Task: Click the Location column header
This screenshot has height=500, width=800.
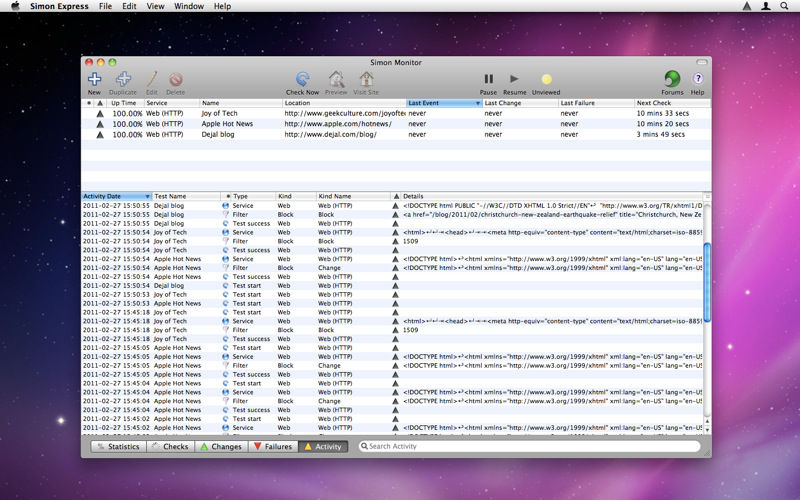Action: (344, 103)
